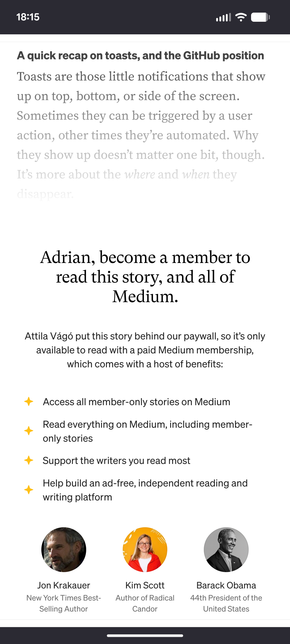Open Kim Scott's profile photo
Screen dimensions: 290x644
pyautogui.click(x=145, y=550)
